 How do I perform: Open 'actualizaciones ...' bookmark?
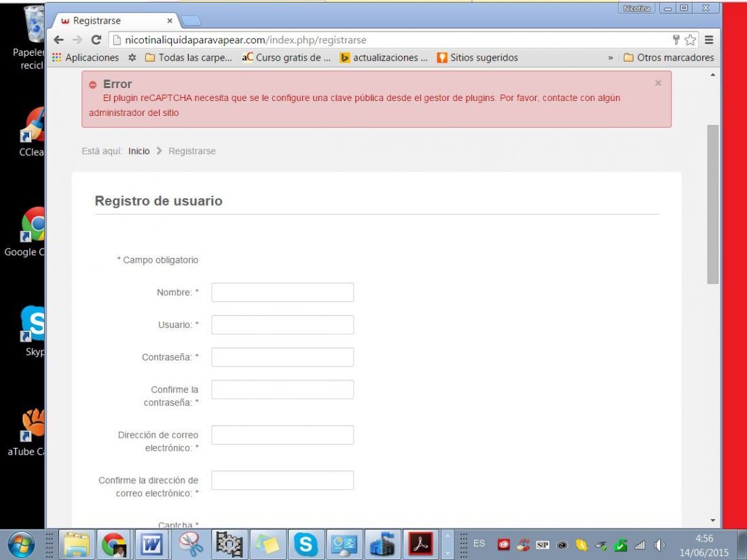384,58
